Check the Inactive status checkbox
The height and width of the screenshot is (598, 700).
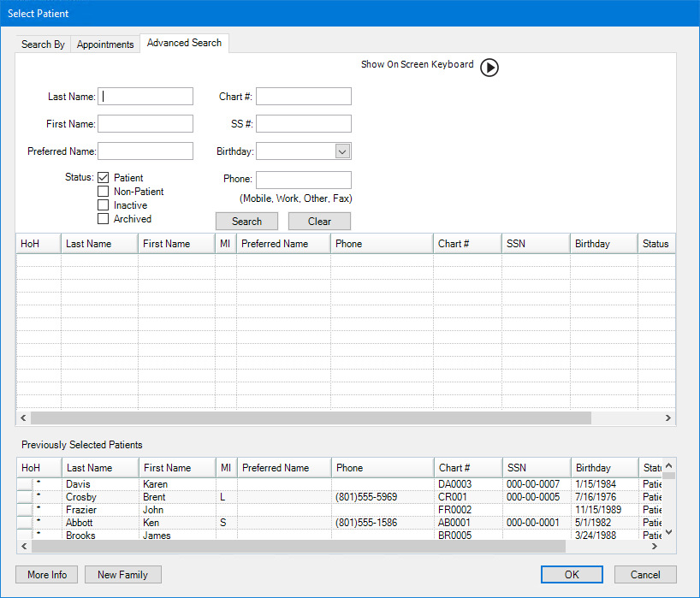[x=103, y=204]
